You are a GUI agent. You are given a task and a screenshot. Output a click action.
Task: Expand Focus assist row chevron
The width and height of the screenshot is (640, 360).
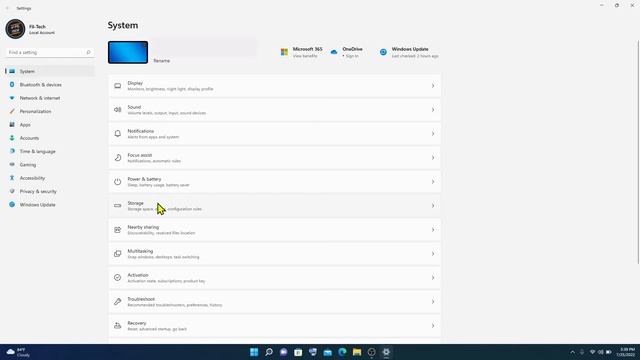[433, 158]
